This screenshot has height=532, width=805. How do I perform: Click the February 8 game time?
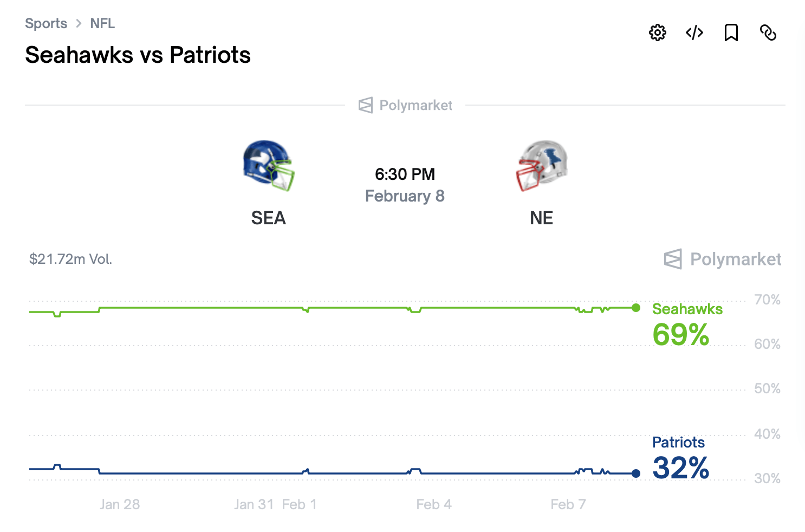[405, 196]
